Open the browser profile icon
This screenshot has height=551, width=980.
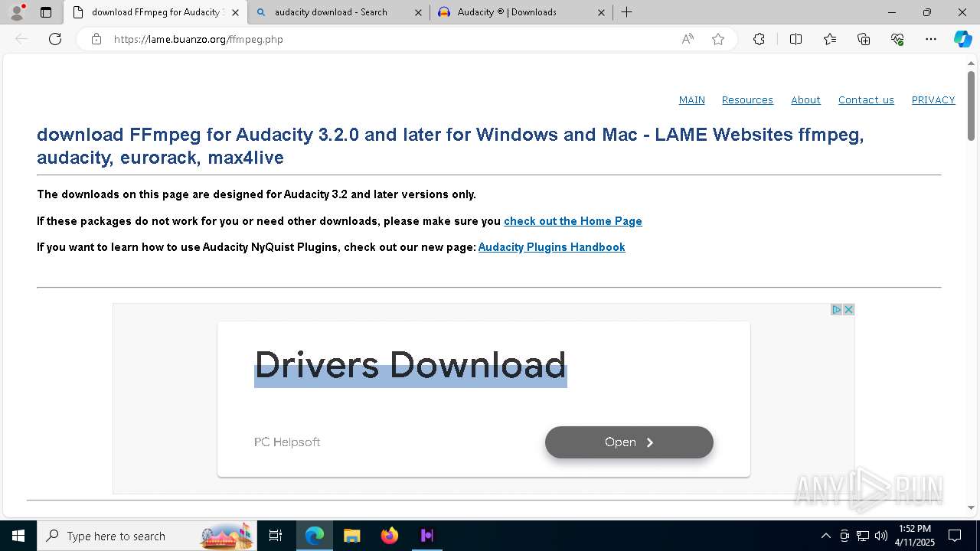pos(17,12)
